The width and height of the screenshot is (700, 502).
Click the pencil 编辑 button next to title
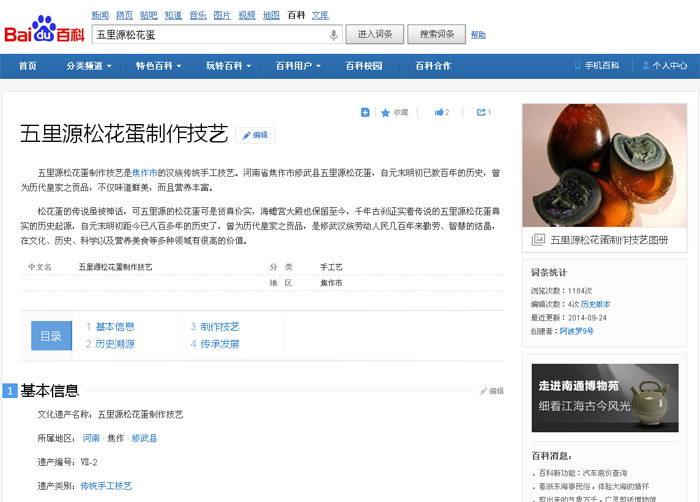[x=255, y=135]
